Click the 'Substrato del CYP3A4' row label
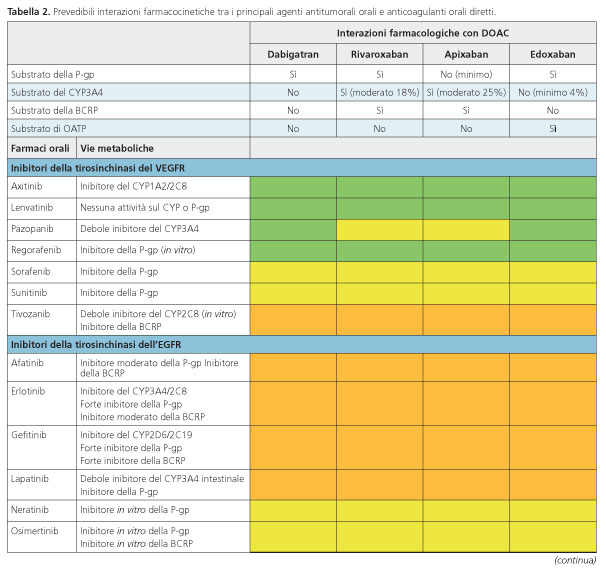Viewport: 606px width, 579px height. (x=57, y=92)
